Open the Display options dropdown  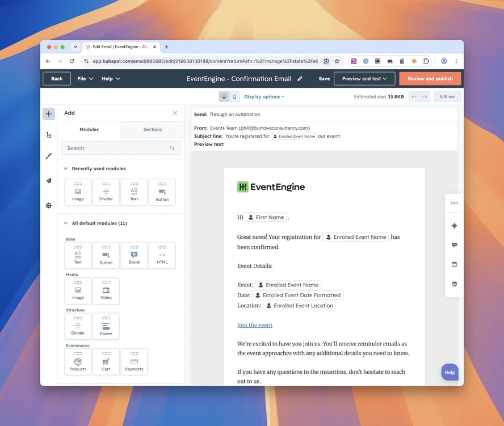click(x=264, y=96)
